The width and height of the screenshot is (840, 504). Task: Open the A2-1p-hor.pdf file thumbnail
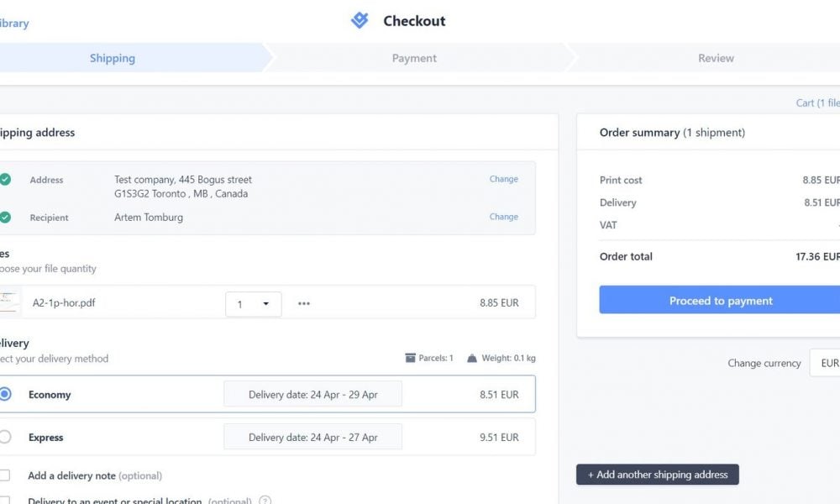9,302
